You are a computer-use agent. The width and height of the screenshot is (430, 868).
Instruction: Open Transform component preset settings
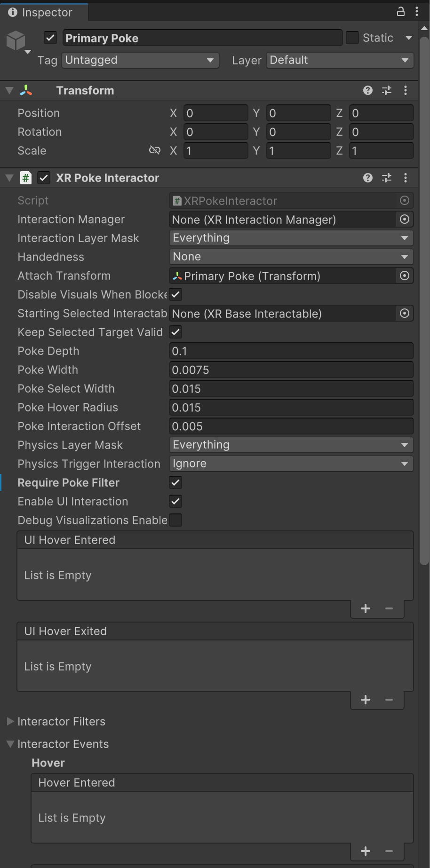(x=387, y=90)
